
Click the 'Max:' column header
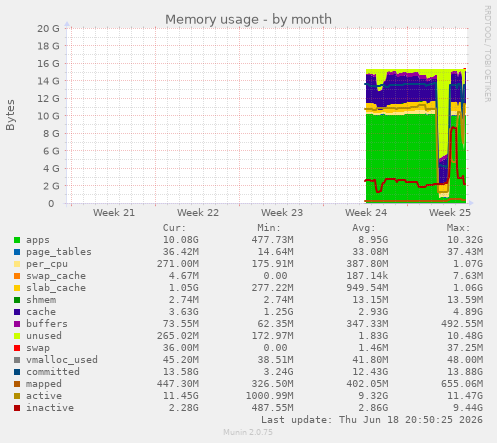pyautogui.click(x=458, y=228)
